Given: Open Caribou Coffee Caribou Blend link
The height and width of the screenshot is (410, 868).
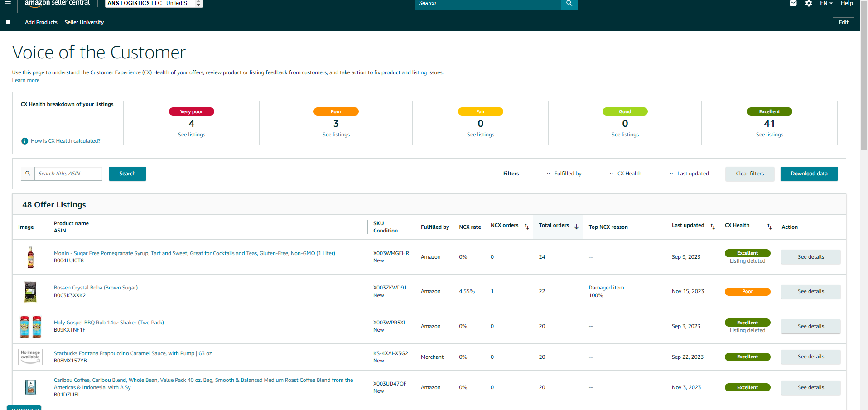Looking at the screenshot, I should coord(203,384).
